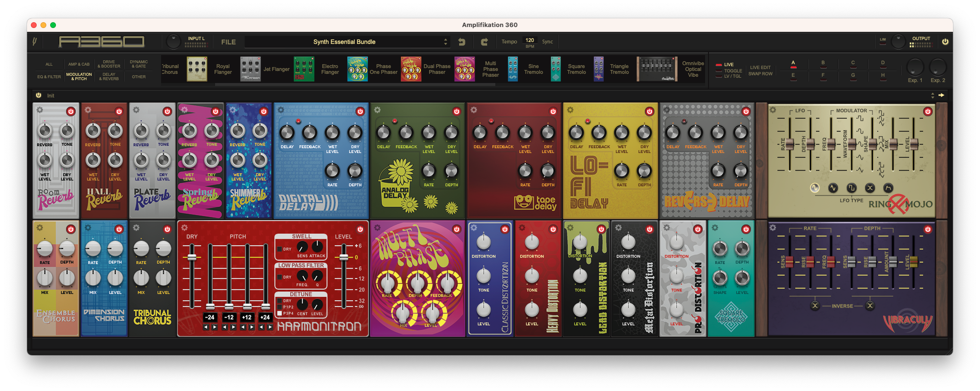This screenshot has height=391, width=980.
Task: Toggle Room Reverb power button
Action: pos(71,111)
